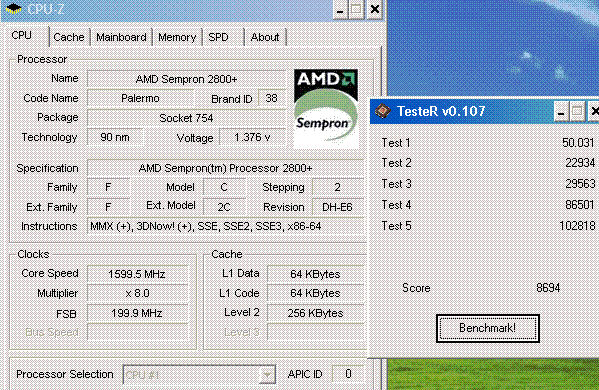Click the AMD Sempron logo image
Image resolution: width=599 pixels, height=390 pixels.
[x=326, y=108]
